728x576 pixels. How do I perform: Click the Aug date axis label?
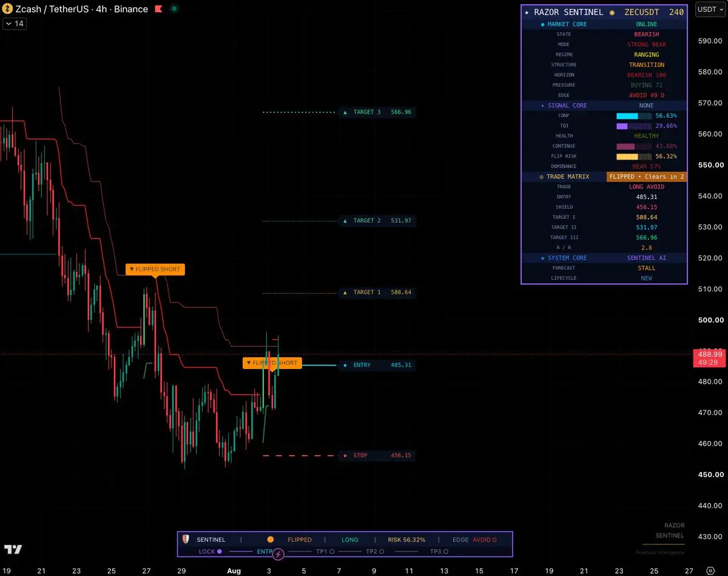pos(234,571)
